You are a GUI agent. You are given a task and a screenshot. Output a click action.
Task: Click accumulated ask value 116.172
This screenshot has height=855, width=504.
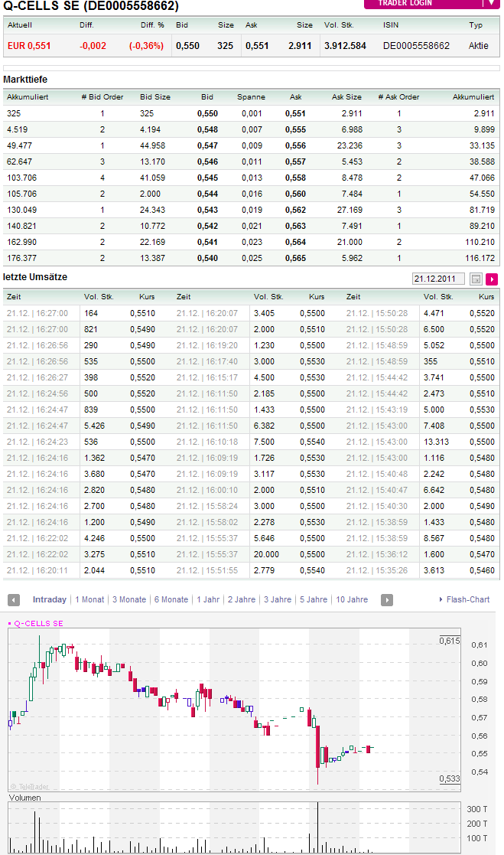pyautogui.click(x=480, y=258)
